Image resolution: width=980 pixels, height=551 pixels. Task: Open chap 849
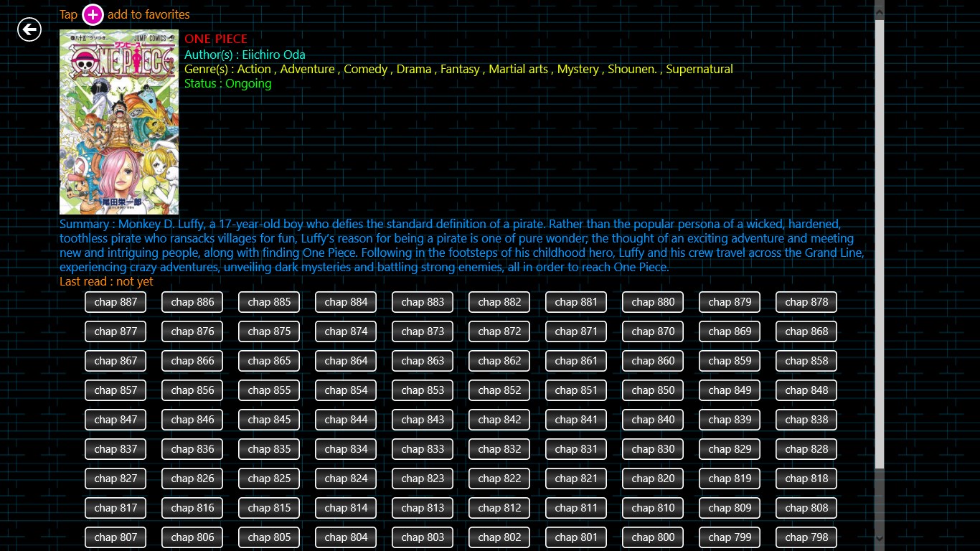(x=730, y=390)
